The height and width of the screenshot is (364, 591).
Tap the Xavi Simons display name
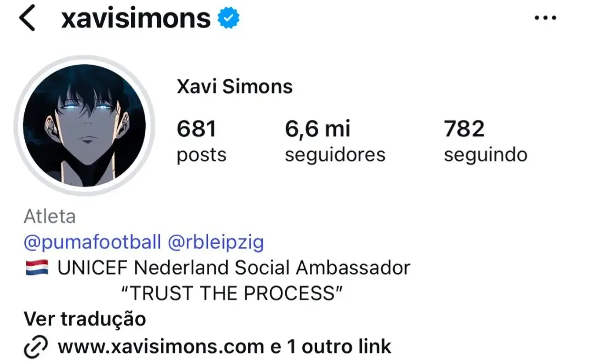coord(235,87)
